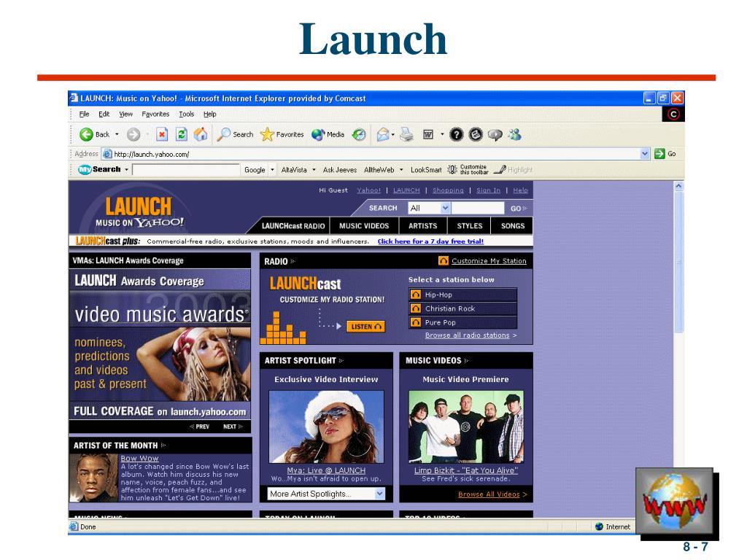747x560 pixels.
Task: Switch to the STYLES tab
Action: coord(470,226)
